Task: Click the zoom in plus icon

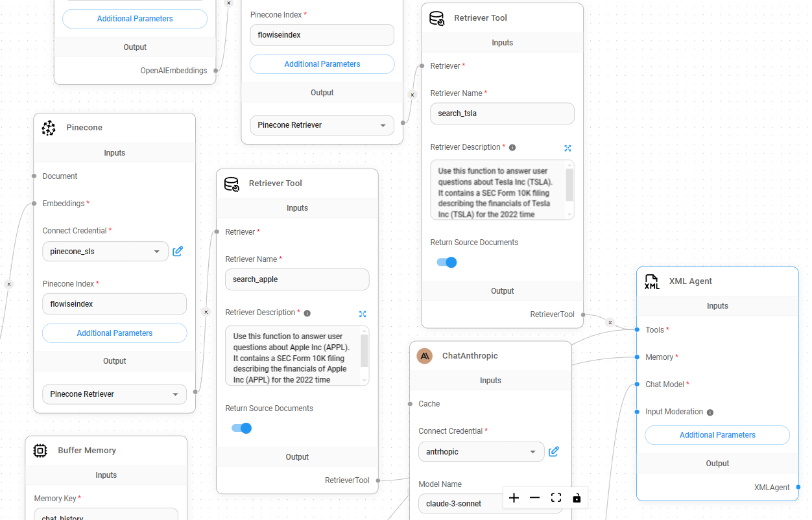Action: click(514, 498)
